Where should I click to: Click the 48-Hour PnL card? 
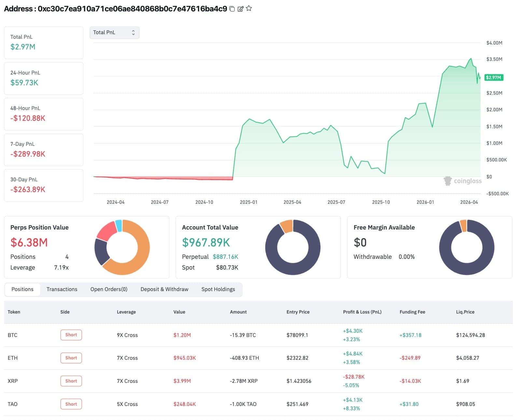point(44,114)
